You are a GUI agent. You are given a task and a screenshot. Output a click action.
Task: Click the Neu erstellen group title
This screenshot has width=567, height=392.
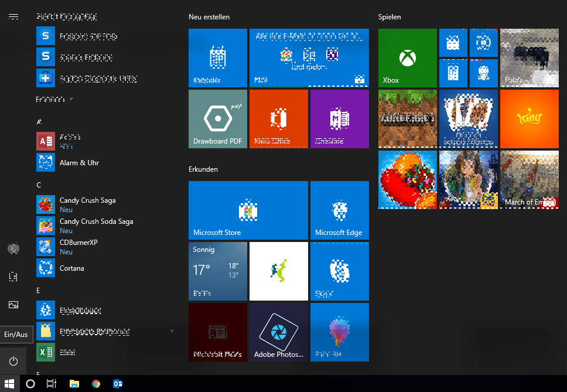point(209,17)
